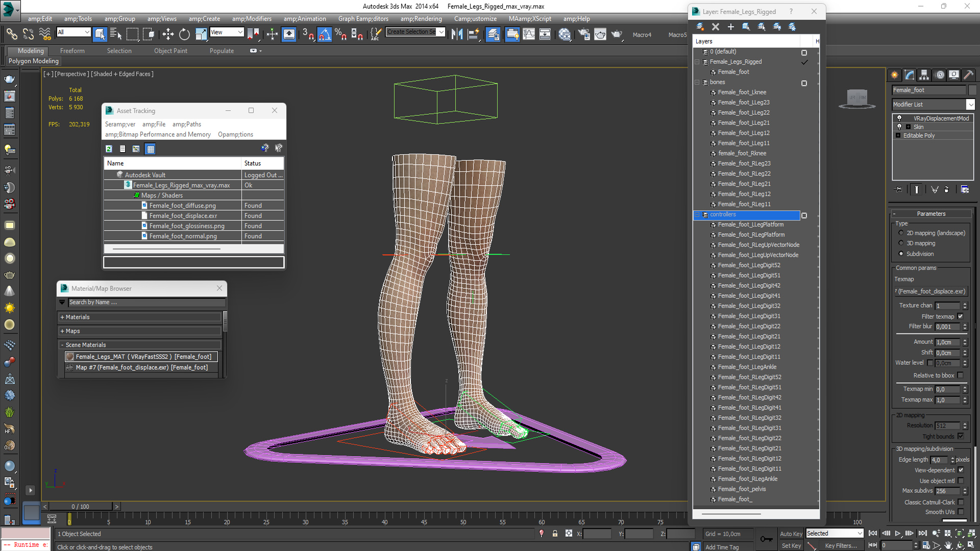980x551 pixels.
Task: Toggle View-dependent checkbox
Action: click(961, 470)
